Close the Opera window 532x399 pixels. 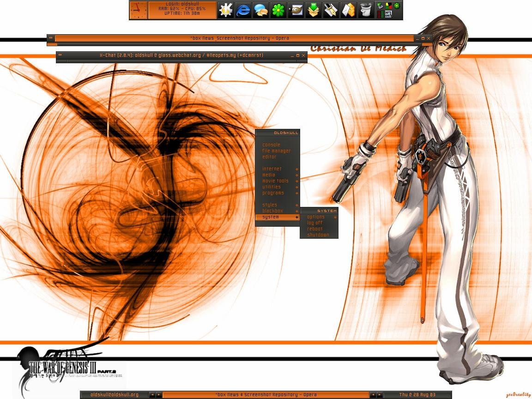(429, 38)
